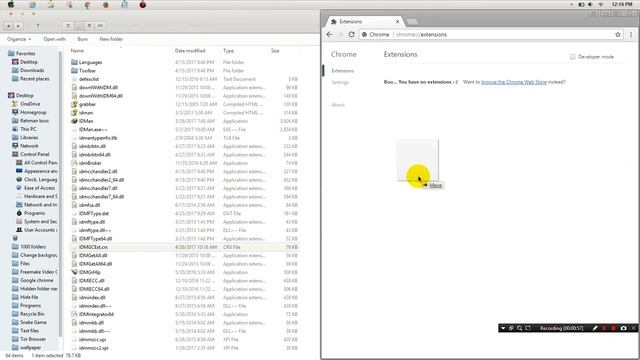
Task: Click Chrome's back arrow button
Action: coord(329,35)
